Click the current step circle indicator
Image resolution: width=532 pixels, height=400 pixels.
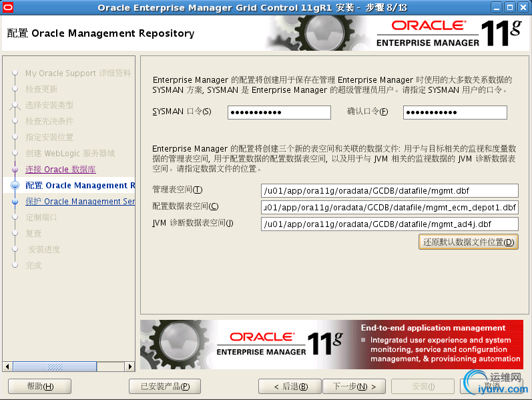click(x=15, y=186)
